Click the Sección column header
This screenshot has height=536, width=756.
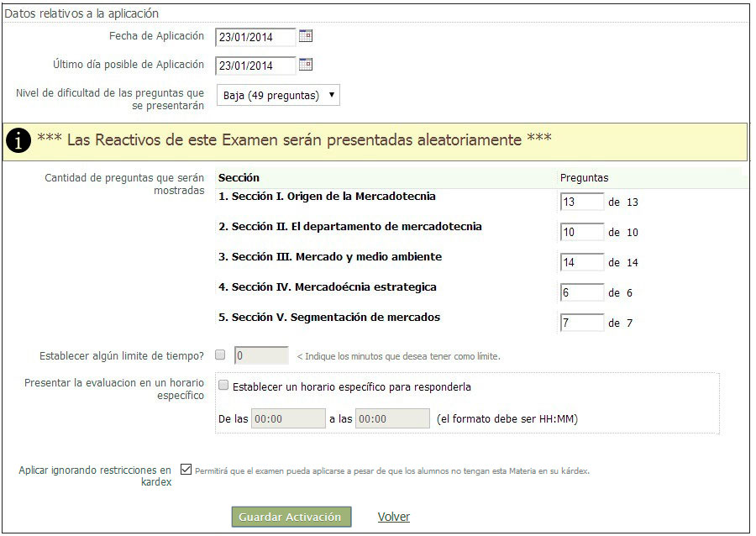click(x=239, y=178)
